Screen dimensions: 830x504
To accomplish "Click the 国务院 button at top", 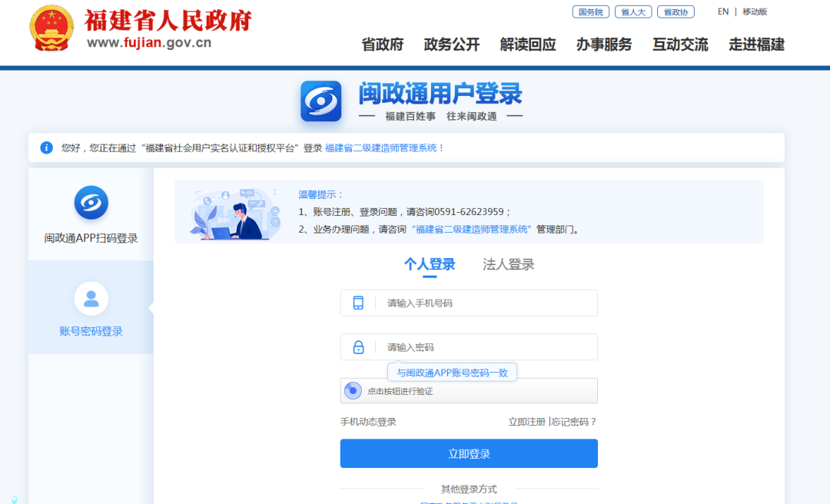I will pos(590,12).
